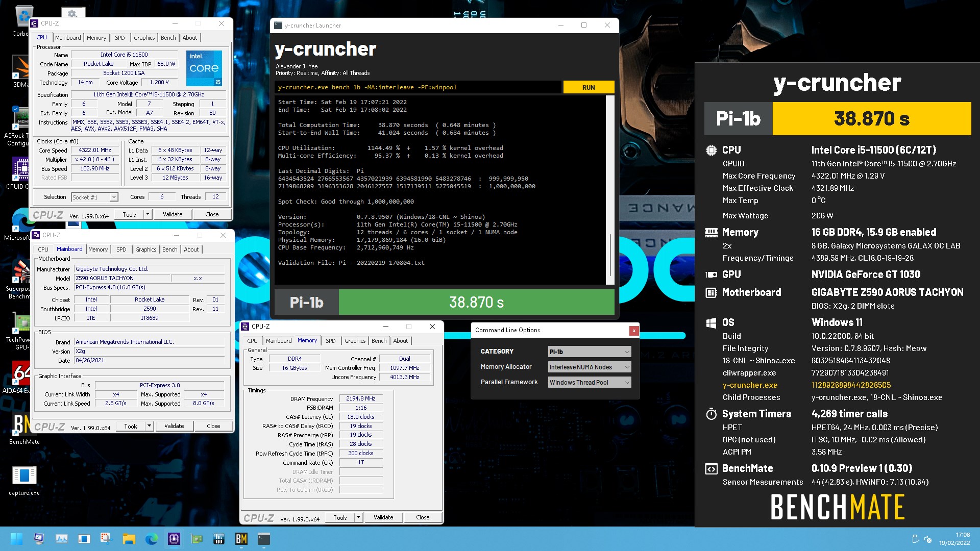Click the yellow 38.870 s BenchMate result

872,118
